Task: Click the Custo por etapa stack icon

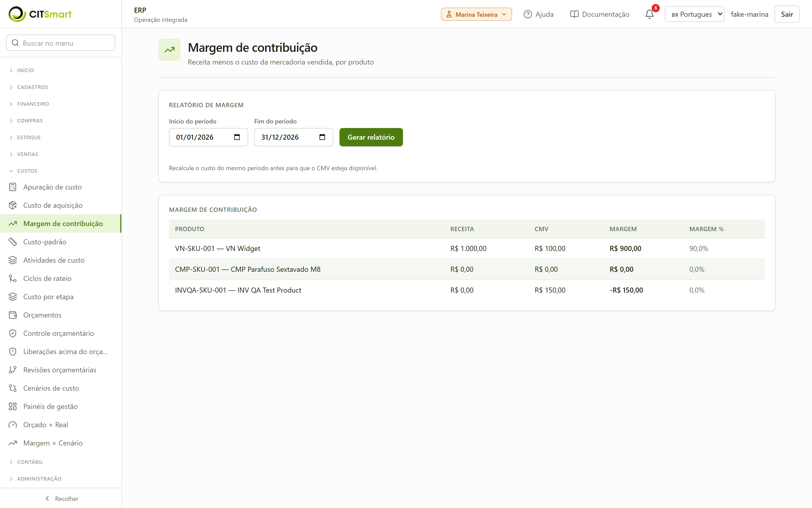Action: 13,297
